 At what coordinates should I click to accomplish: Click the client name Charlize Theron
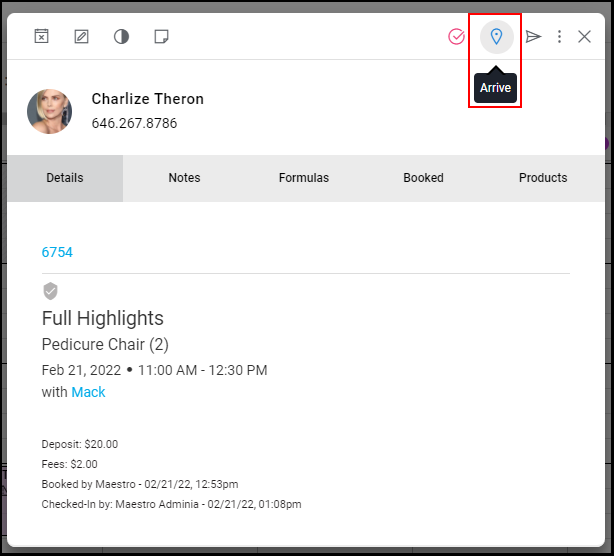(148, 99)
